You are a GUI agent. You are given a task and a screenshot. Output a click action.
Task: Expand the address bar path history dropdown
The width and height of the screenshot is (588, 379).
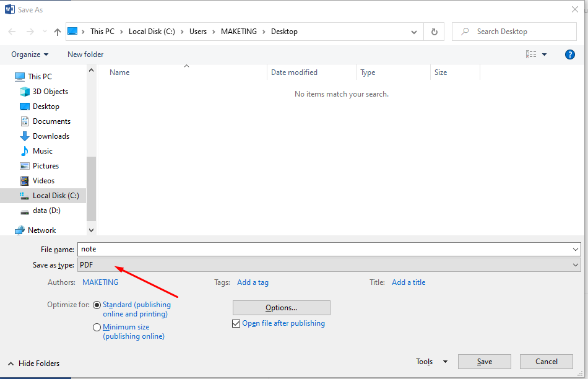414,32
